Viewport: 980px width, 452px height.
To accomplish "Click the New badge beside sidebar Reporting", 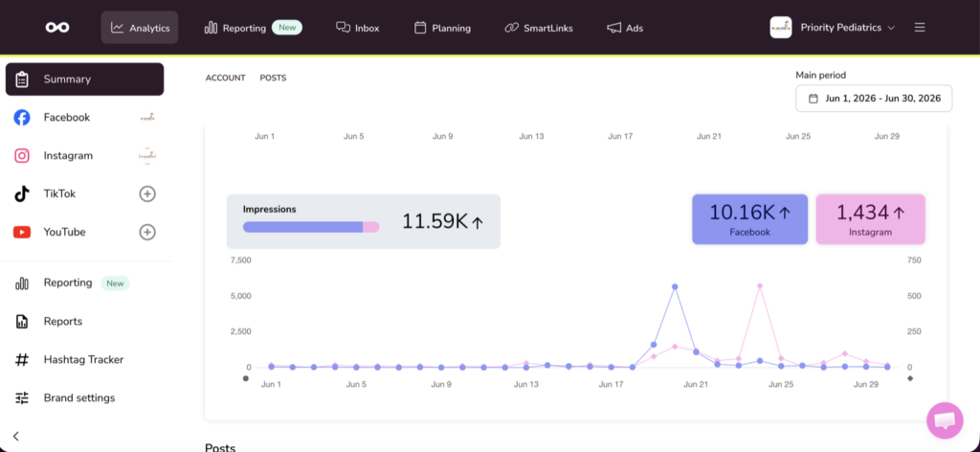I will click(115, 283).
